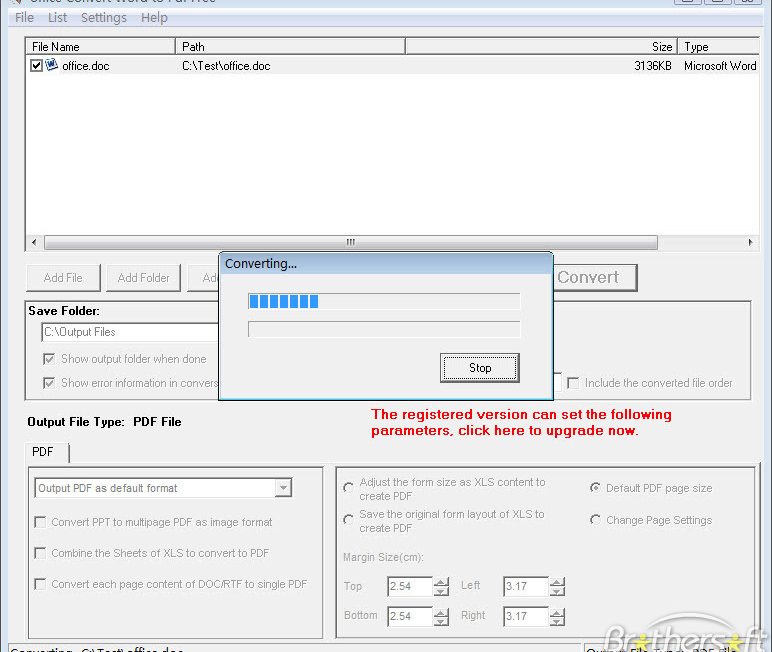Click the Convert button
The width and height of the screenshot is (772, 652).
[x=588, y=277]
